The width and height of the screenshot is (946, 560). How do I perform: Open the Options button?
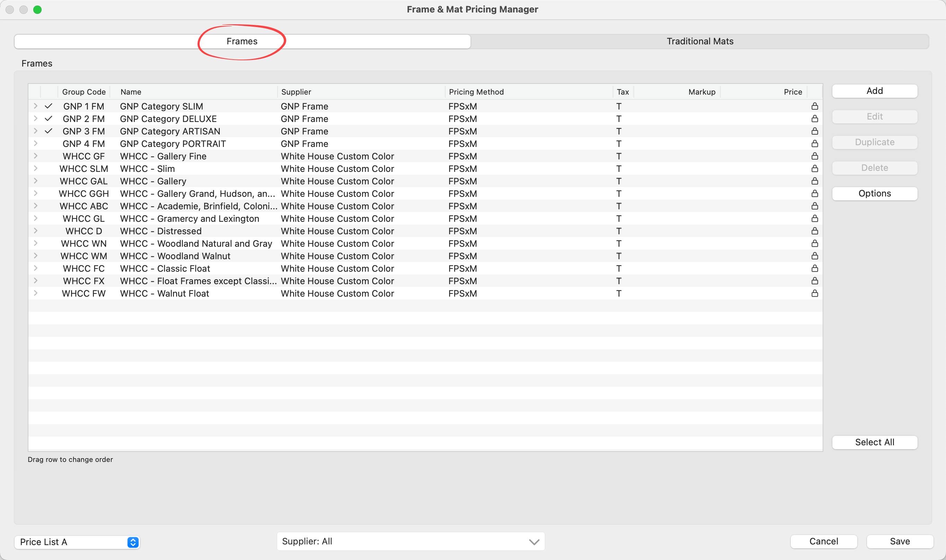point(874,194)
